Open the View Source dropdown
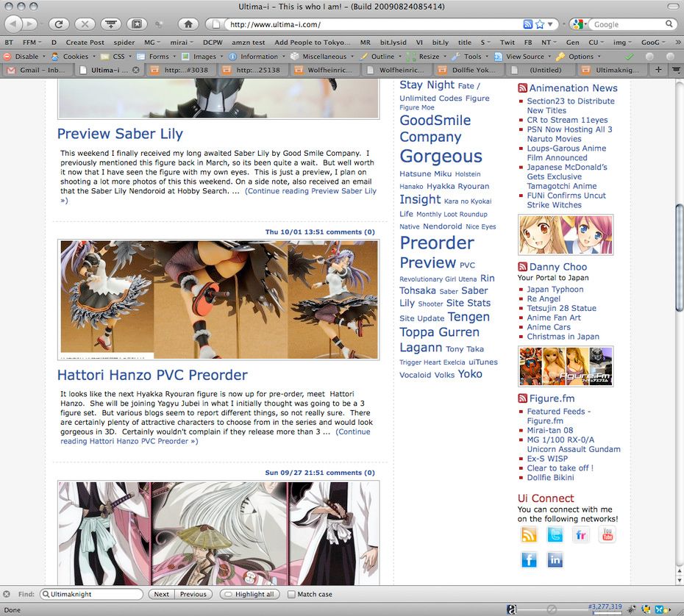This screenshot has width=684, height=616. [524, 57]
